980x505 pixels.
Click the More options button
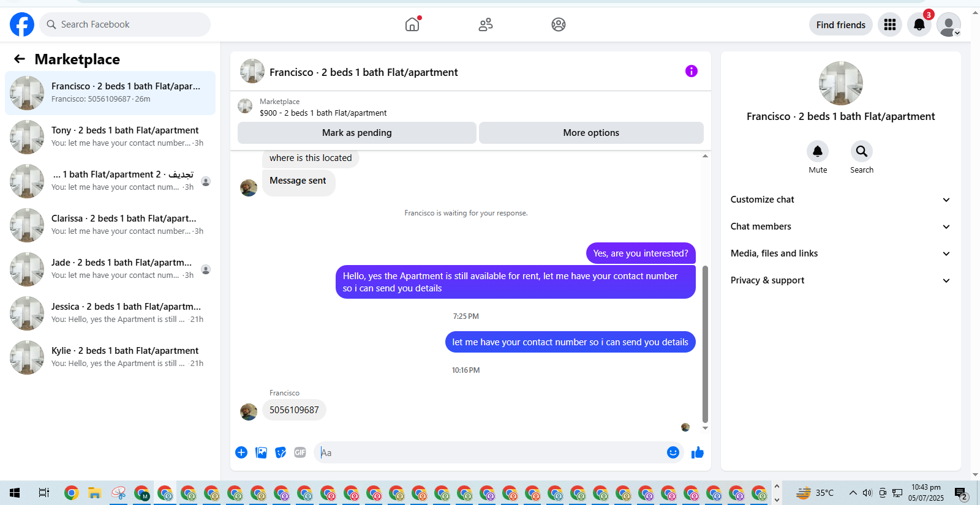pos(591,133)
